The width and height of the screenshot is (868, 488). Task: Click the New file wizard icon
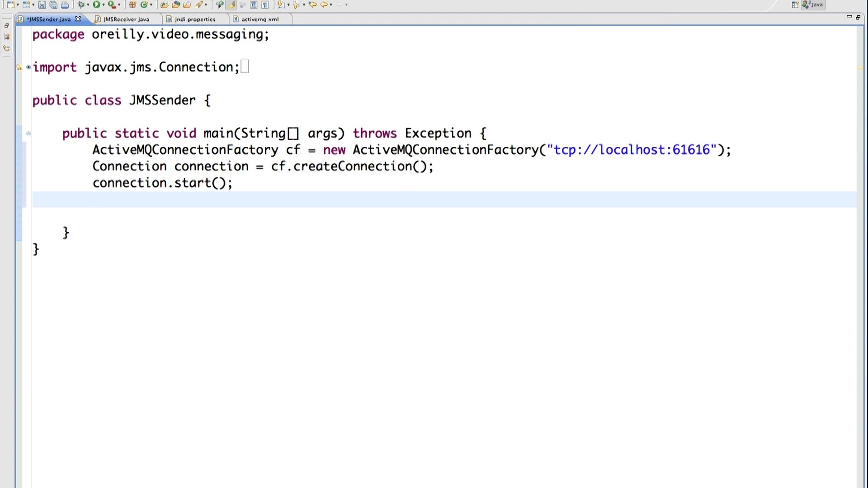coord(11,5)
